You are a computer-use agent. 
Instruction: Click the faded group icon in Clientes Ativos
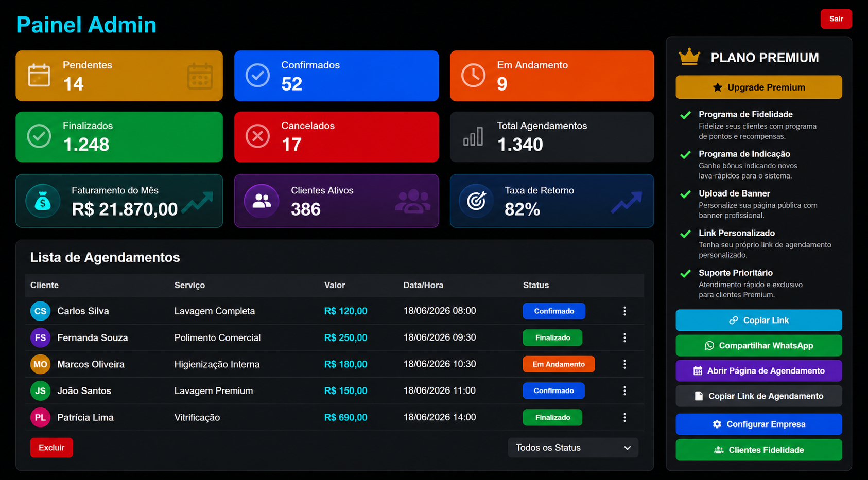(x=413, y=201)
